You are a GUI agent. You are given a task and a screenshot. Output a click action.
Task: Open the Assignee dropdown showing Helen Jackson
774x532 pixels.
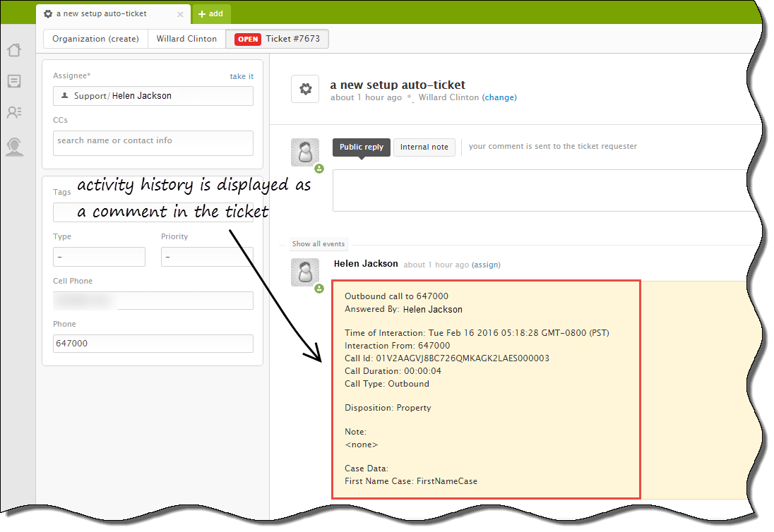153,96
